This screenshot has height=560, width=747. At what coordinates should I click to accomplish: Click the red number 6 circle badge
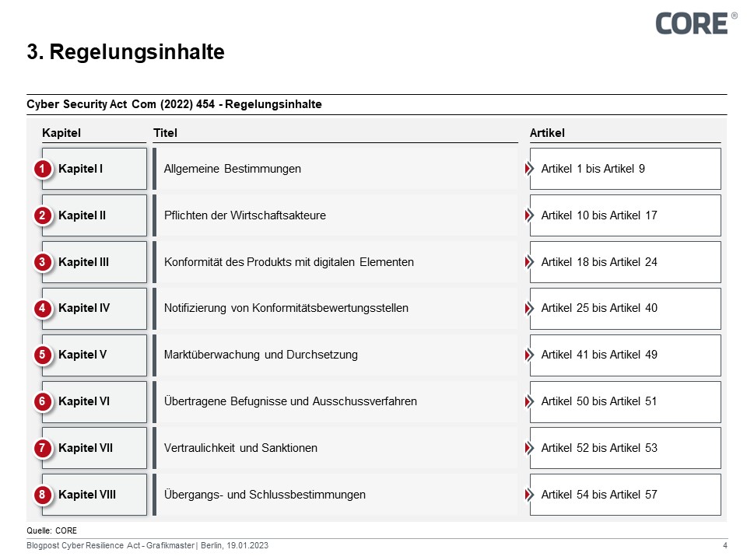[44, 402]
